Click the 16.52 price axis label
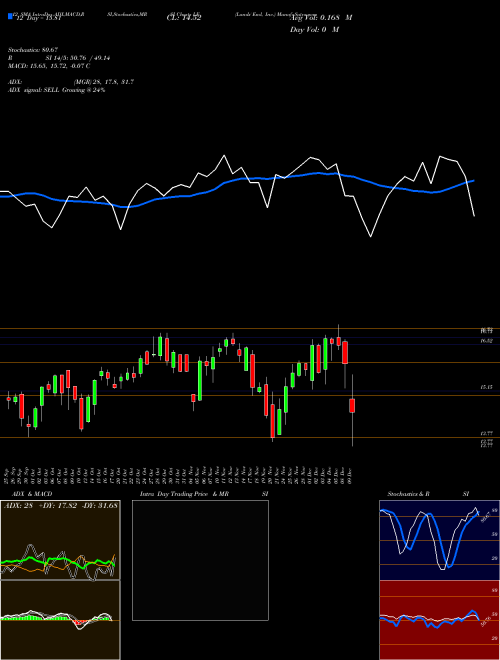Viewport: 500px width, 660px height. 487,341
